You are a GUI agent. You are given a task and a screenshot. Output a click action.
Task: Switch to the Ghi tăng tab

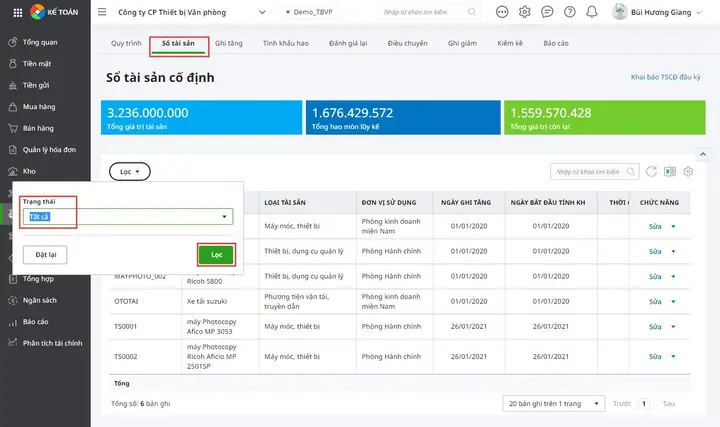tap(229, 45)
